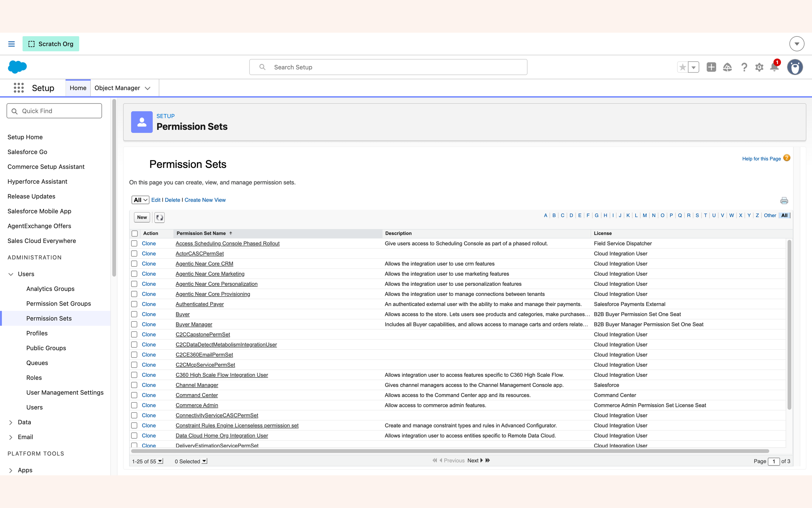This screenshot has height=508, width=812.
Task: Open Public Groups in the sidebar
Action: [46, 348]
